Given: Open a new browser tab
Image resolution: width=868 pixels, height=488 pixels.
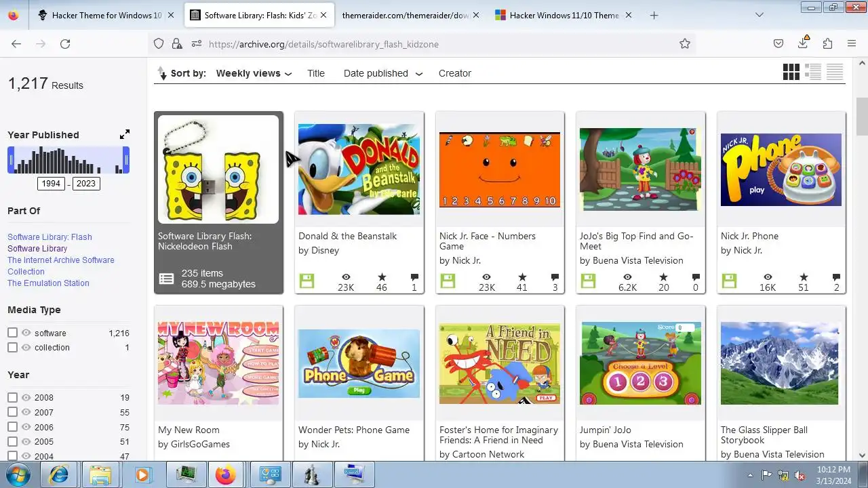Looking at the screenshot, I should 654,15.
